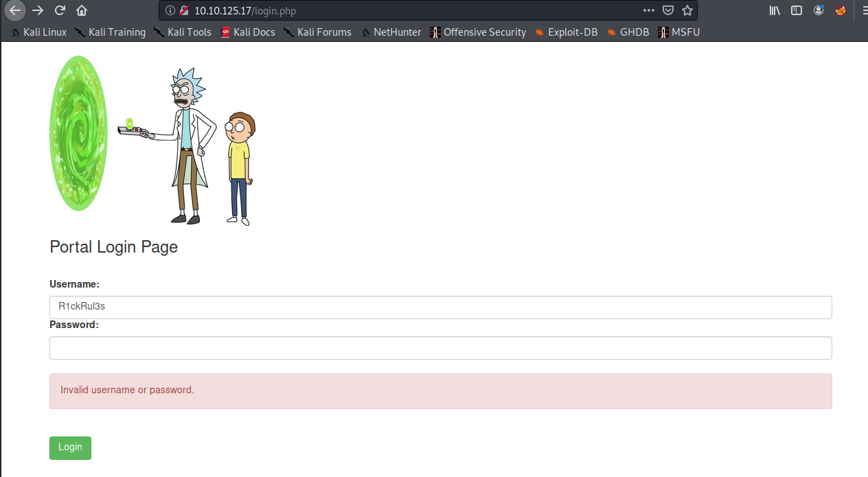
Task: Click the green Login button
Action: point(70,447)
